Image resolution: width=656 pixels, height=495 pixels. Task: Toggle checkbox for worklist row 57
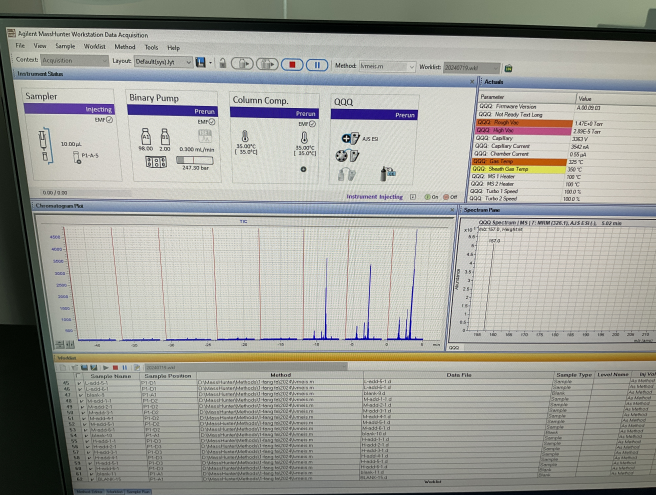pos(87,452)
